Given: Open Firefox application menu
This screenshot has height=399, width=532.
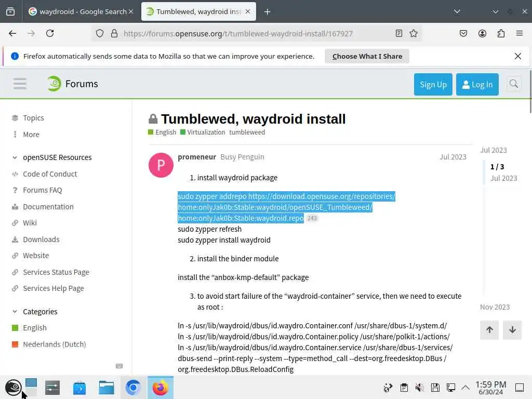Looking at the screenshot, I should (519, 33).
